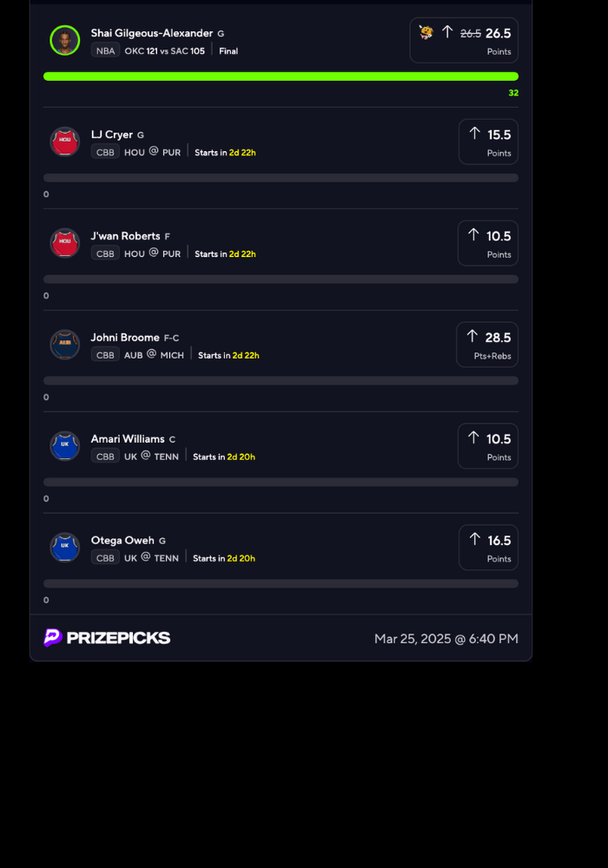The image size is (608, 868).
Task: Click J'wan Roberts' Houston jersey icon
Action: [65, 244]
